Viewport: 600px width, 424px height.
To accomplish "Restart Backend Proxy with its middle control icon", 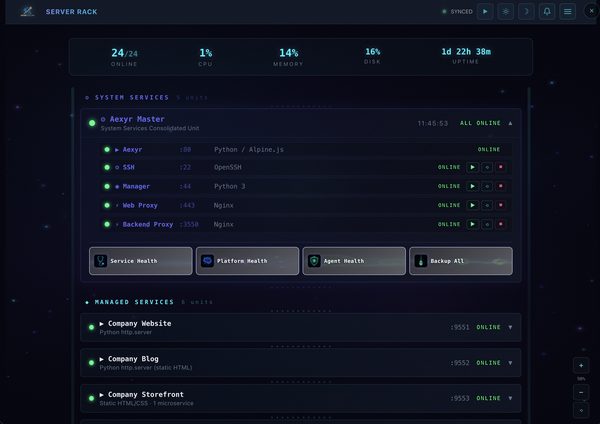I will 487,224.
